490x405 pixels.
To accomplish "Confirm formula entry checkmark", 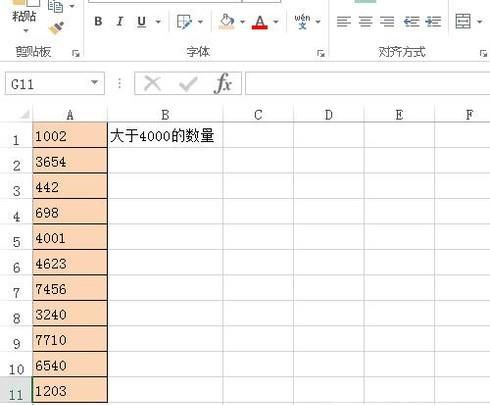I will click(188, 84).
